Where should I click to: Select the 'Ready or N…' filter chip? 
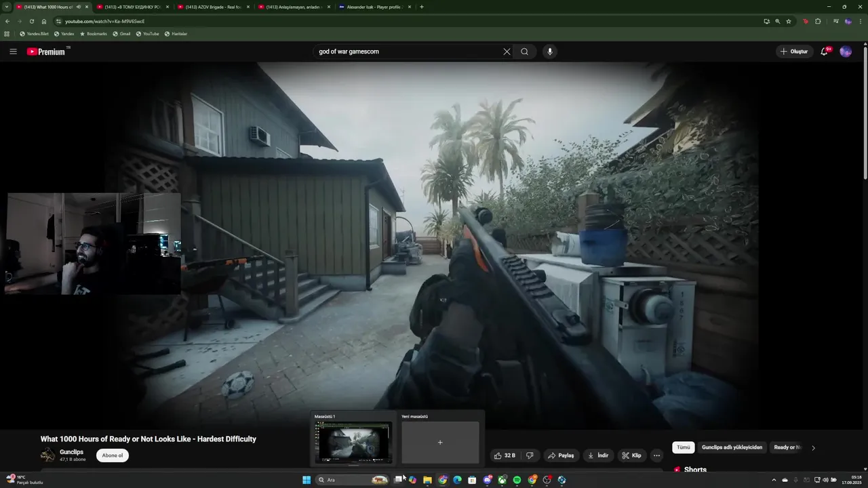coord(787,447)
